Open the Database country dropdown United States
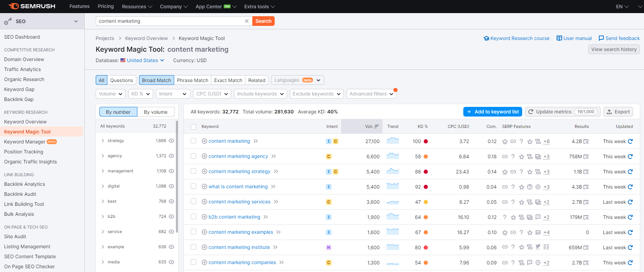The image size is (644, 272). click(x=142, y=60)
